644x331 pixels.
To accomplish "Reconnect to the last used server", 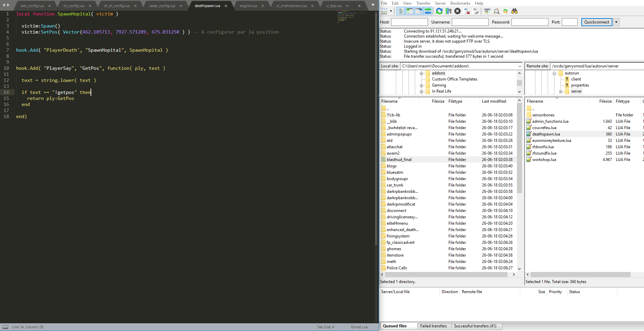I will pos(476,11).
